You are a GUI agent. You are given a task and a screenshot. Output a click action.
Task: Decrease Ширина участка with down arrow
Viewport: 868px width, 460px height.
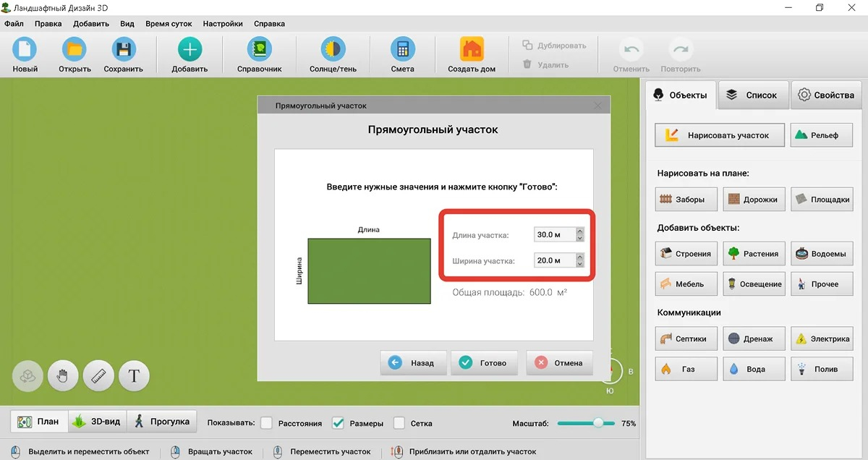click(x=579, y=264)
